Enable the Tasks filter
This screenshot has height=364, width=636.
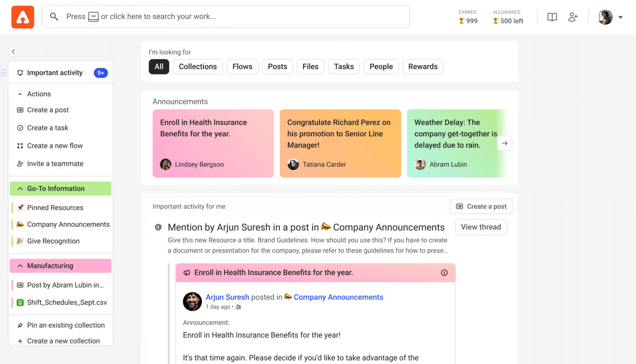tap(343, 66)
